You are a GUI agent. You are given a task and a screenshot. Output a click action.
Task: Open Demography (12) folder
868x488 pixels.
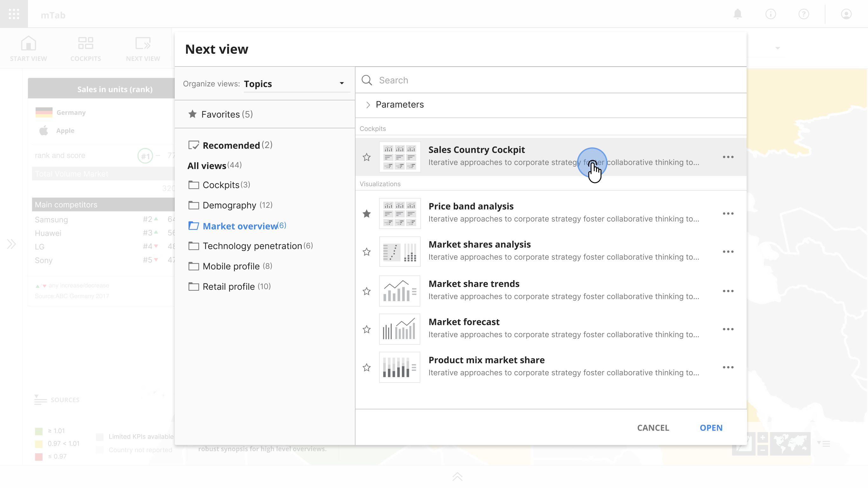pos(230,205)
